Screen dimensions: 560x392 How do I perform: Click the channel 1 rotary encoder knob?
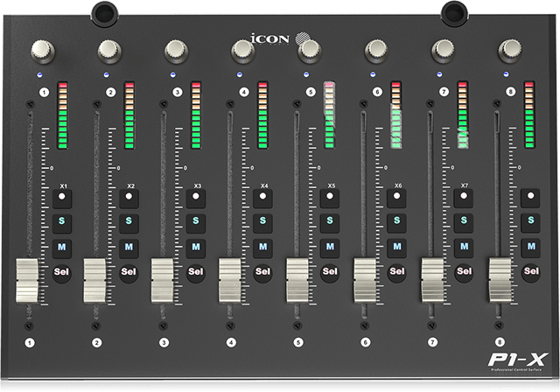(x=43, y=51)
